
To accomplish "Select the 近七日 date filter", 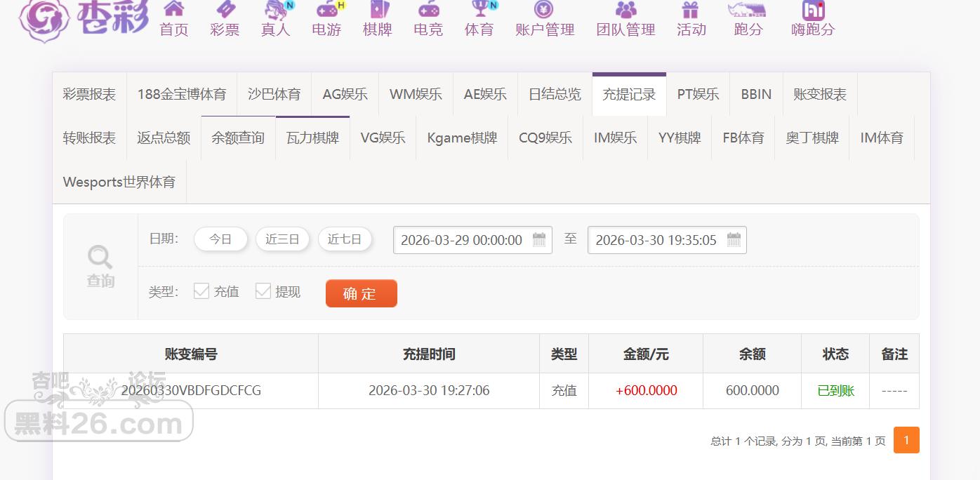I will coord(345,239).
